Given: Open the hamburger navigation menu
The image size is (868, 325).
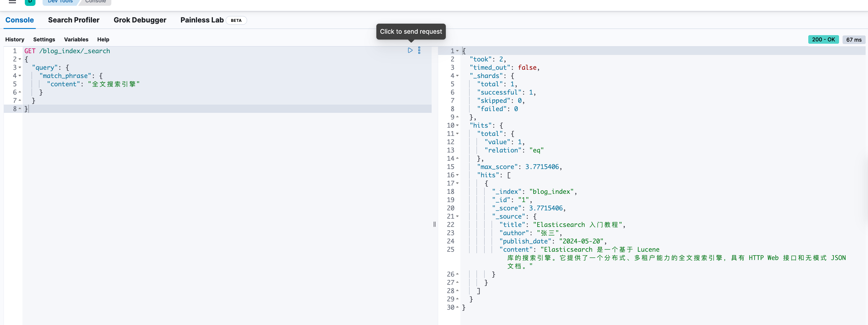Looking at the screenshot, I should coord(12,2).
